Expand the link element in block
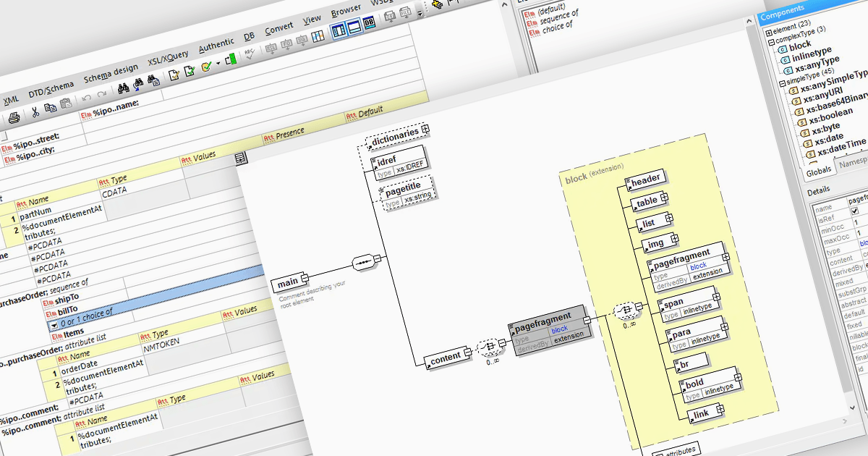The image size is (868, 456). coord(720,410)
